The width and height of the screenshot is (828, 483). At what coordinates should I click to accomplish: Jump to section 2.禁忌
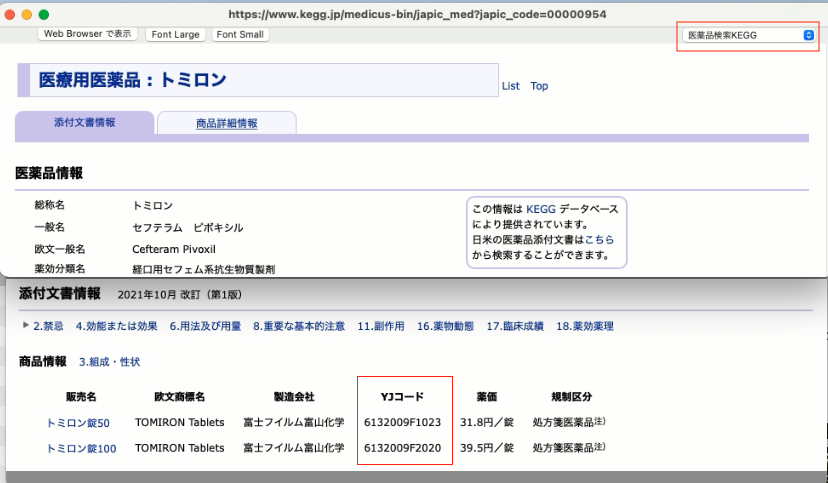[x=48, y=326]
